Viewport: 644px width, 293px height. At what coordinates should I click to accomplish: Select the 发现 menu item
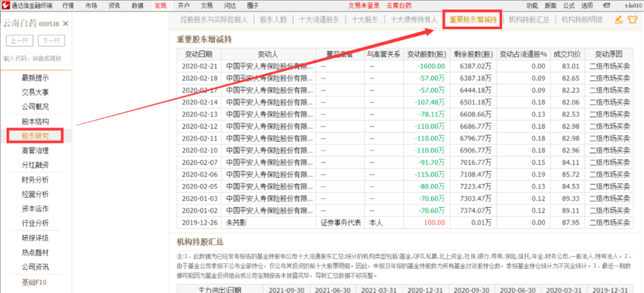coord(160,5)
